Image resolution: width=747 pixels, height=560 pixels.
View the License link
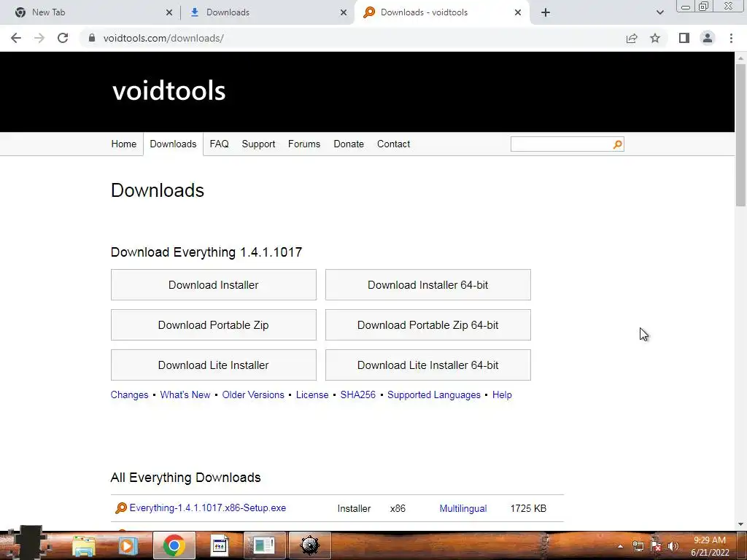312,394
